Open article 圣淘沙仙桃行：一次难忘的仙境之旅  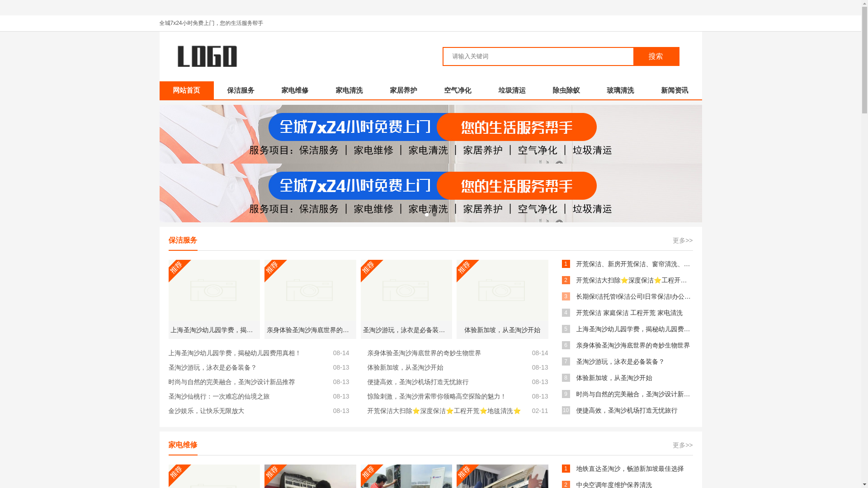click(x=219, y=396)
